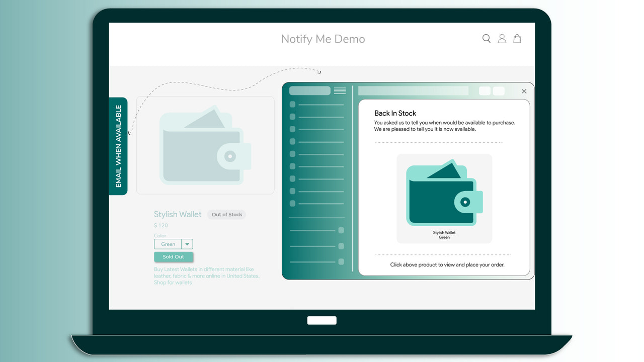
Task: Click the $120 price text
Action: click(x=160, y=225)
